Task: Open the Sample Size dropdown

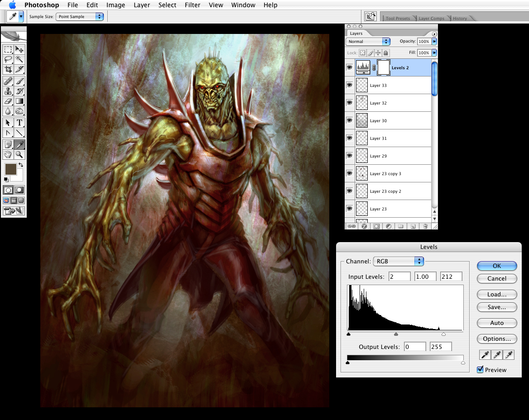Action: pos(79,16)
